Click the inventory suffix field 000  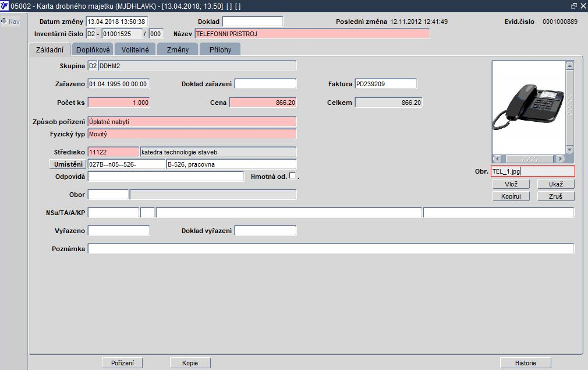coord(156,34)
